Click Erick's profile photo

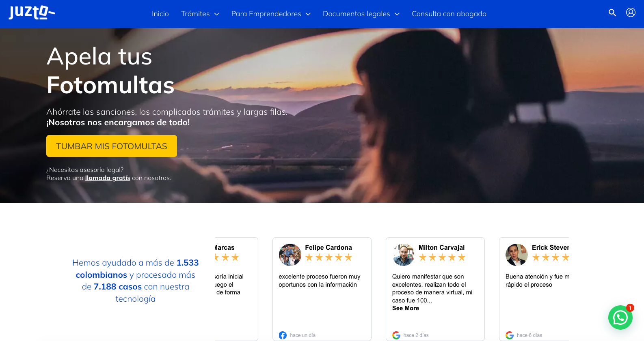(x=516, y=255)
